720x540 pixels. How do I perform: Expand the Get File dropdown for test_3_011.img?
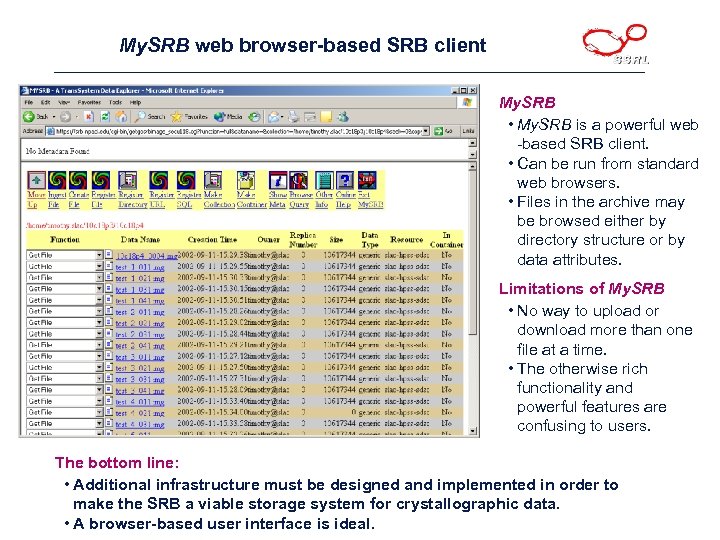point(99,356)
